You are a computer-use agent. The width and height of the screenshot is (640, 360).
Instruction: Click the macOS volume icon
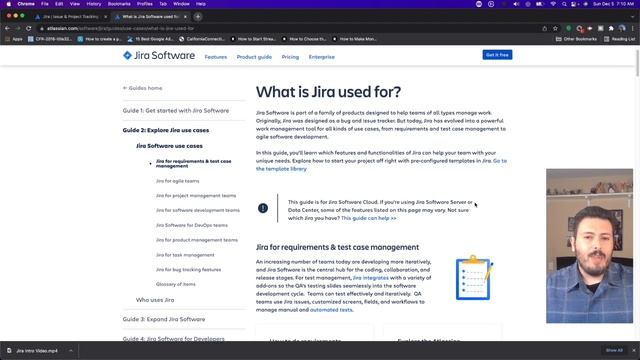click(x=516, y=4)
